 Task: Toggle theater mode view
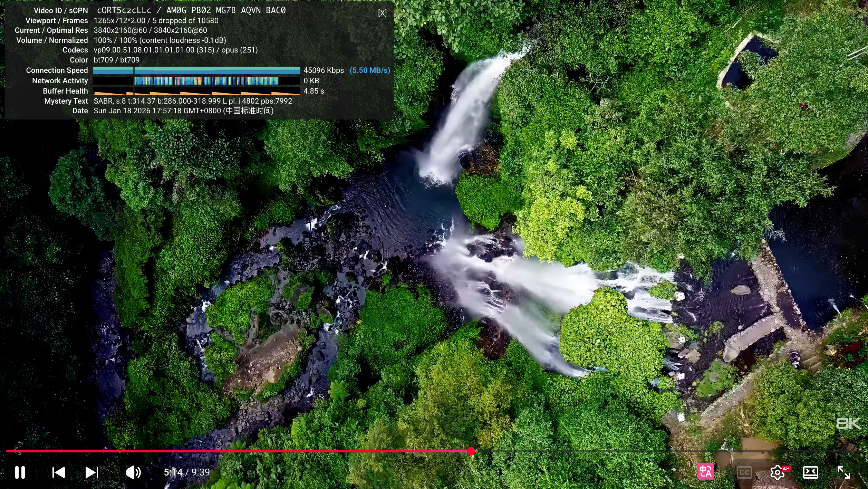(810, 472)
